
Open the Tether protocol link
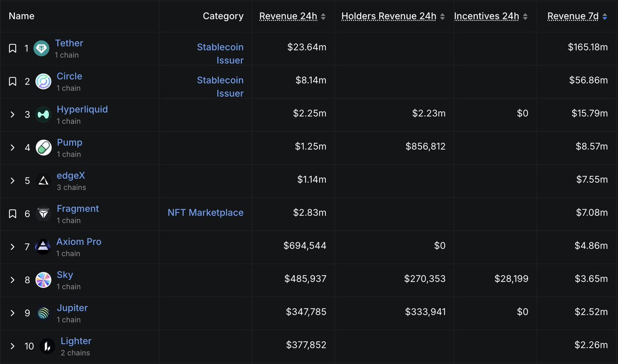tap(69, 43)
